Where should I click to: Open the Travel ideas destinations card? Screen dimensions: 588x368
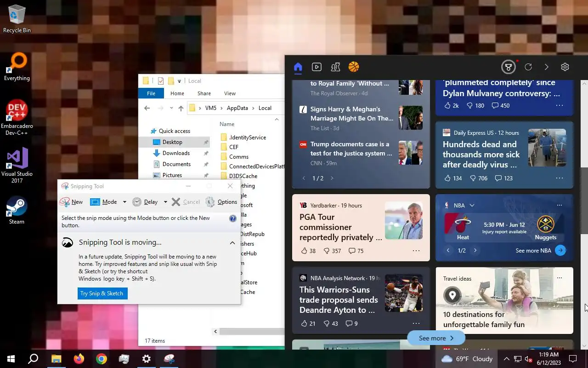[504, 300]
